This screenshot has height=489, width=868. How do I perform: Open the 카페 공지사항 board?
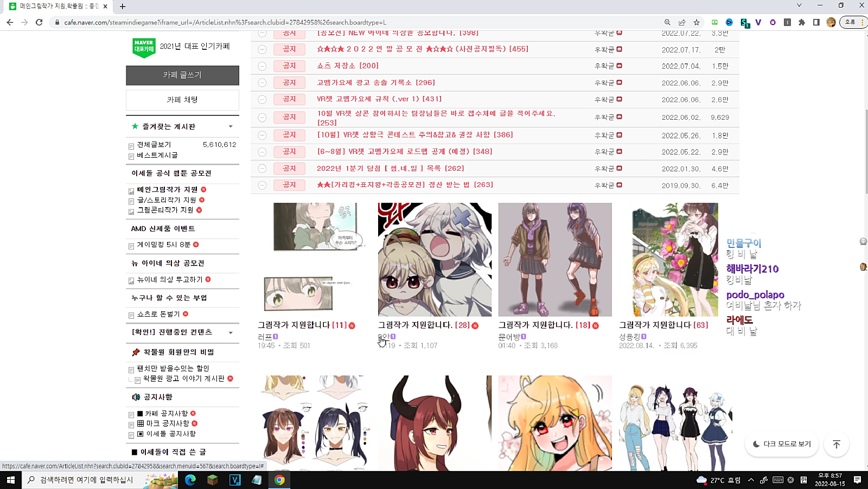point(163,413)
